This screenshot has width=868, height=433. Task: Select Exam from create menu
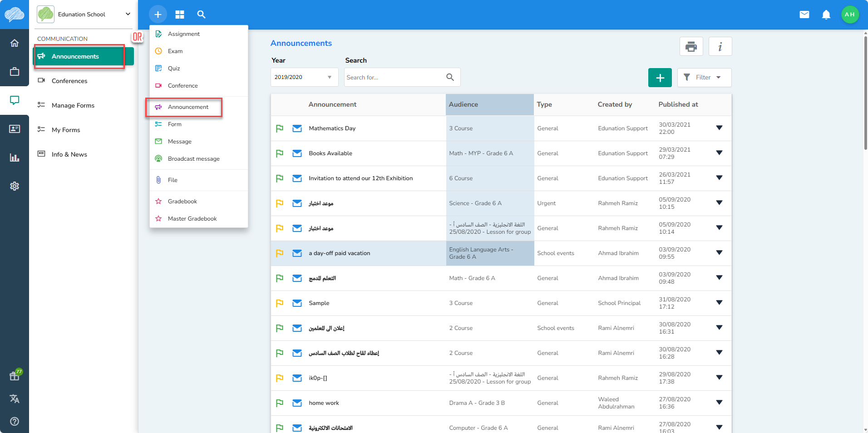point(198,51)
